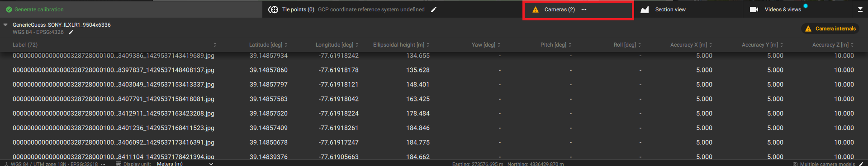Sort by Ellipsoidal height column
868x166 pixels.
click(x=401, y=45)
